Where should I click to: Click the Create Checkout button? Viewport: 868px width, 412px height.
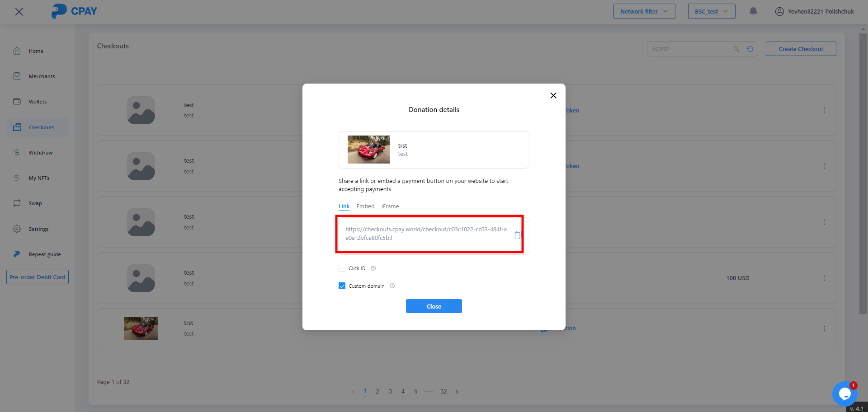click(801, 49)
